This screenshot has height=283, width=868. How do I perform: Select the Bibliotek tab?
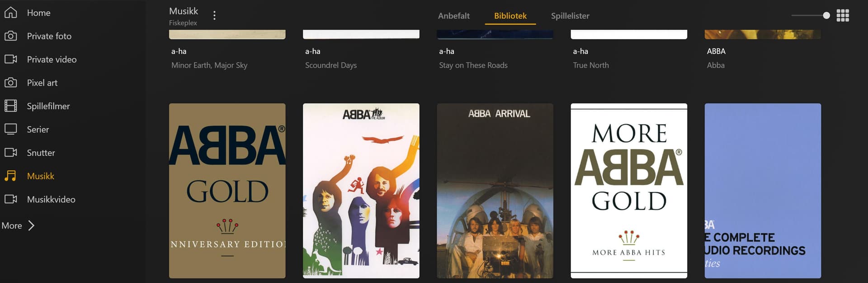coord(510,16)
